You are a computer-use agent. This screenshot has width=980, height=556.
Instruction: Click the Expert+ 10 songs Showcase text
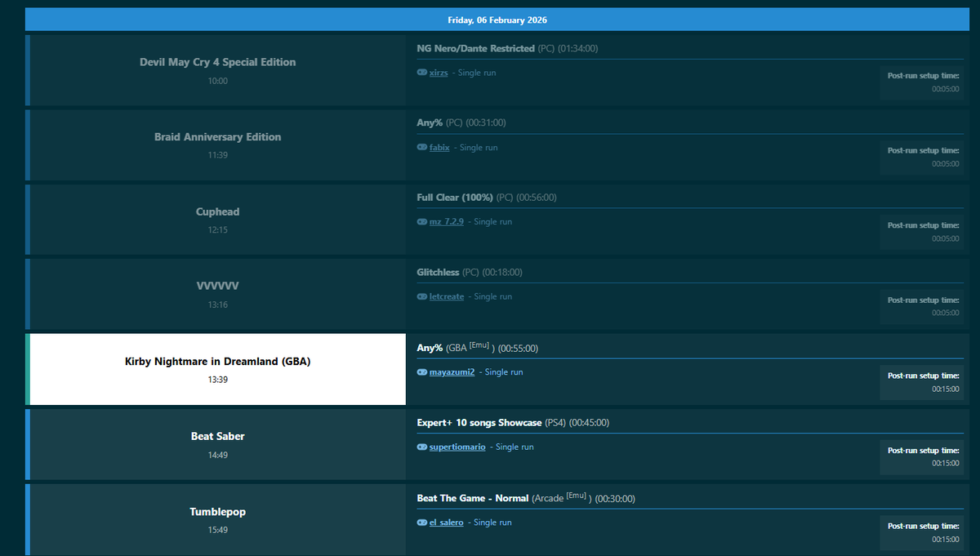coord(479,423)
